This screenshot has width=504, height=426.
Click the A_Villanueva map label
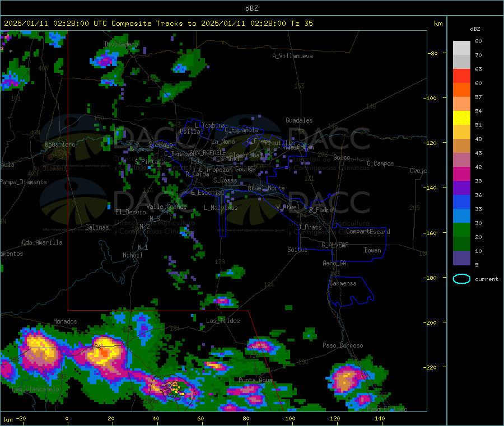(292, 56)
